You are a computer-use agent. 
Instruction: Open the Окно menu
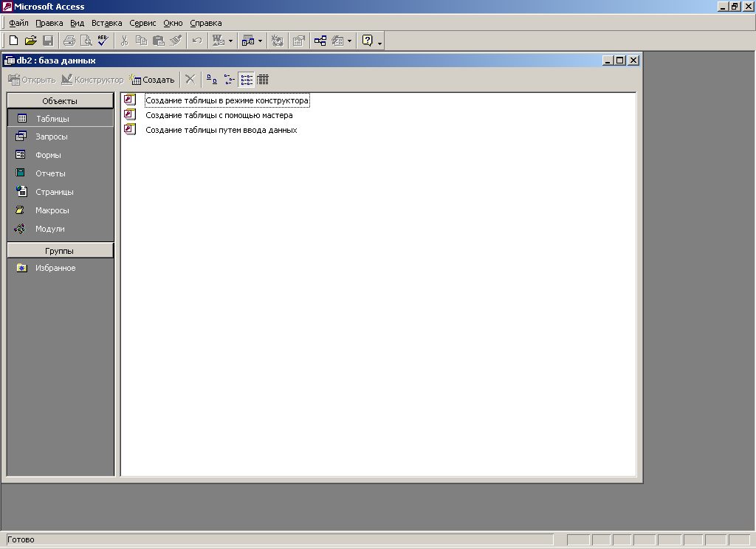coord(173,23)
